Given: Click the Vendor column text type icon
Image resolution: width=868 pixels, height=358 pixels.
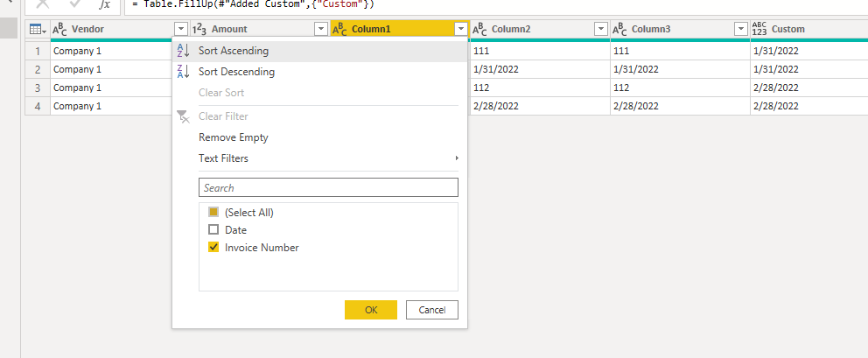Looking at the screenshot, I should (x=59, y=30).
